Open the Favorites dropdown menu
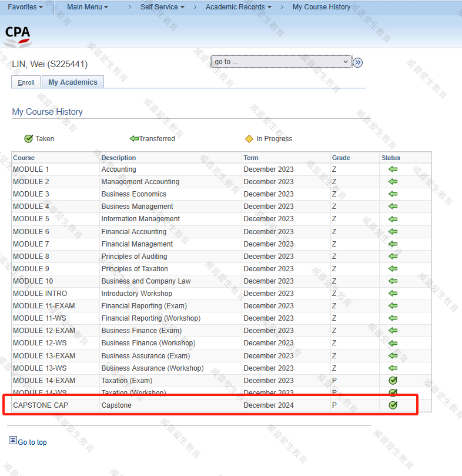This screenshot has width=462, height=476. 25,6
